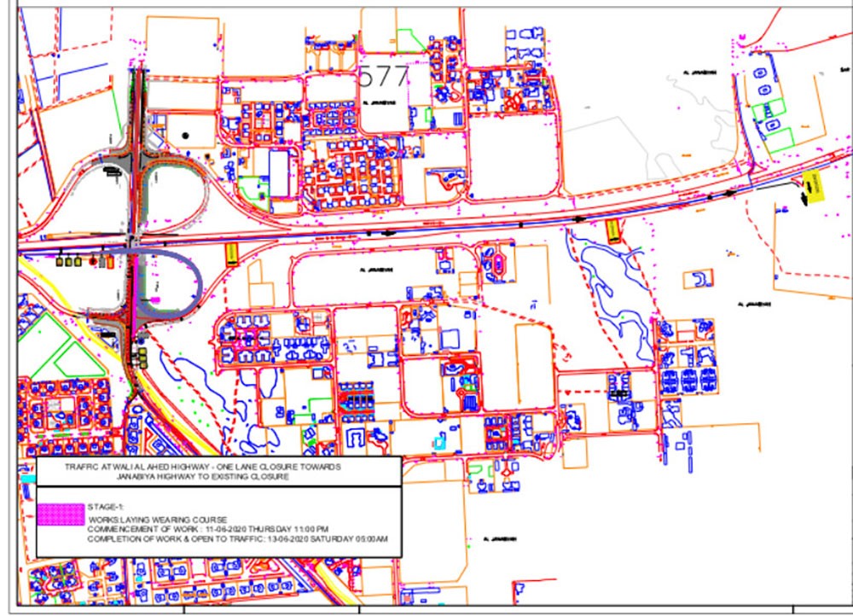Click the large block number 577
The height and width of the screenshot is (616, 853).
tap(384, 77)
